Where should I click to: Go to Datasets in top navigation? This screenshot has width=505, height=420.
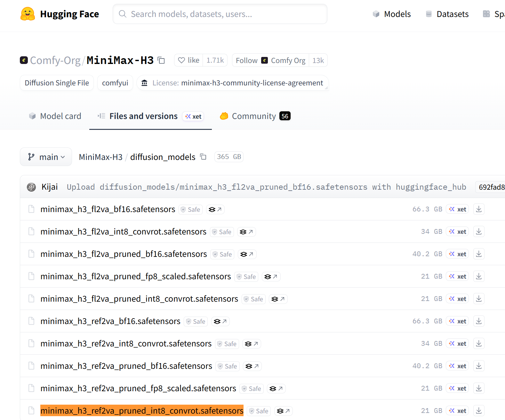(x=447, y=14)
